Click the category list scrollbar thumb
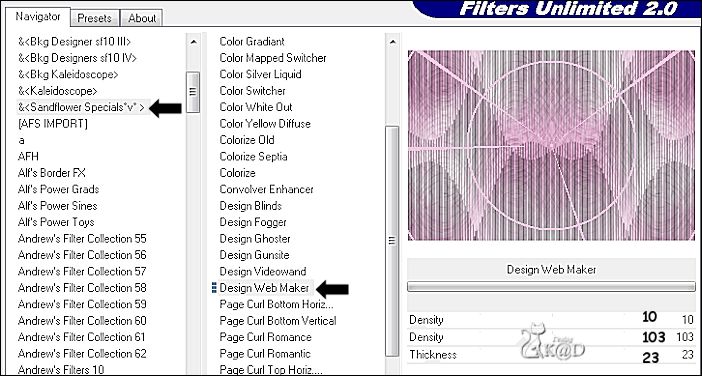 coord(193,92)
